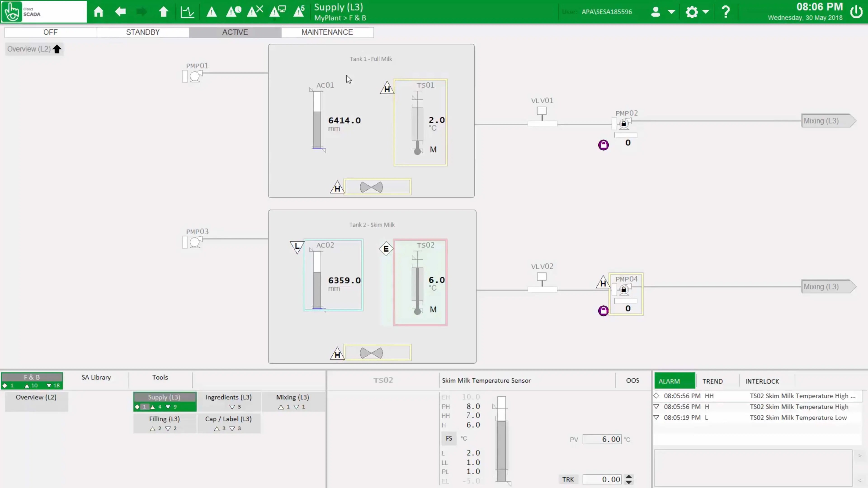Click the back navigation arrow
This screenshot has height=488, width=868.
pyautogui.click(x=120, y=12)
